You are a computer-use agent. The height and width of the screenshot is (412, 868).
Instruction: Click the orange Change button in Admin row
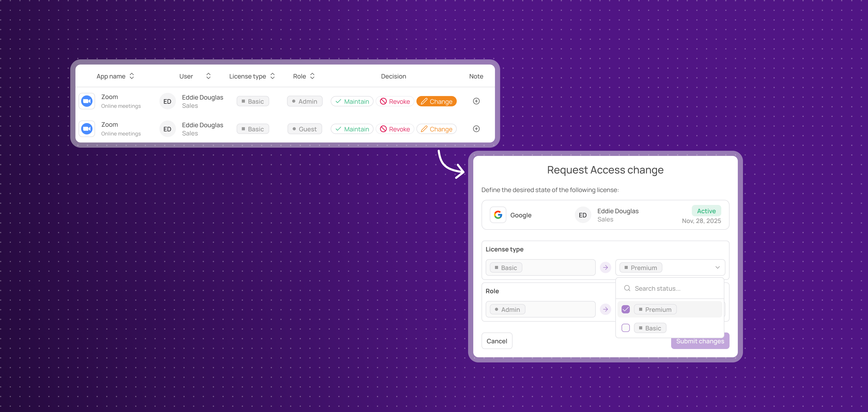[436, 101]
